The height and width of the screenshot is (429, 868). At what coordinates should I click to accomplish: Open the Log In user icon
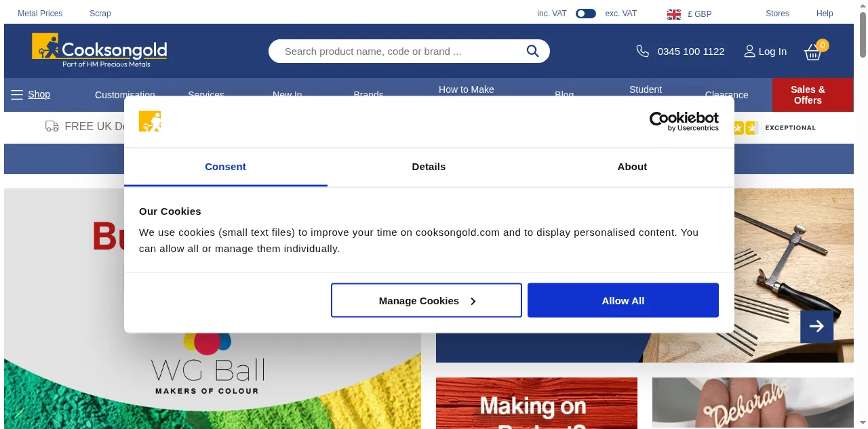click(x=749, y=51)
